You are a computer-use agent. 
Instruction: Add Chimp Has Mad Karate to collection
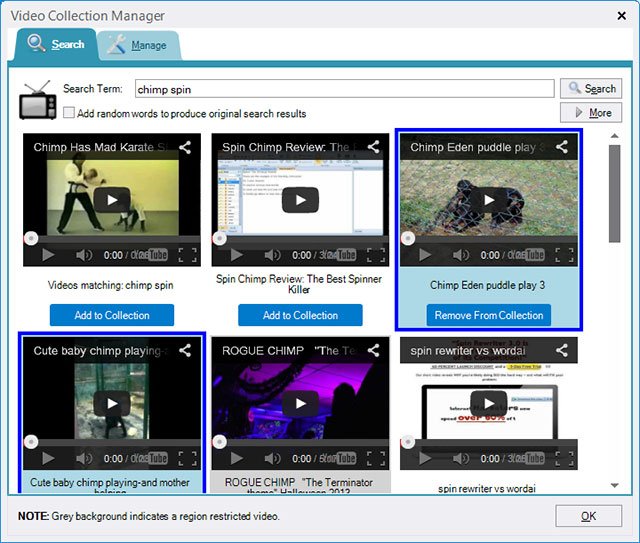112,315
